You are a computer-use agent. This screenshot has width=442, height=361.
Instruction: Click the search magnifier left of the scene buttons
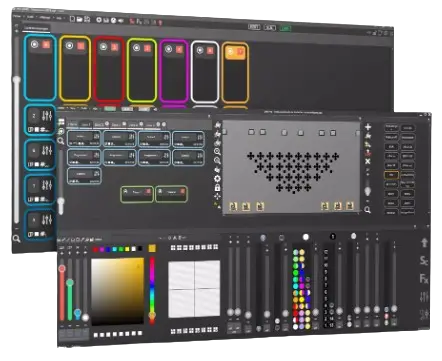(61, 141)
